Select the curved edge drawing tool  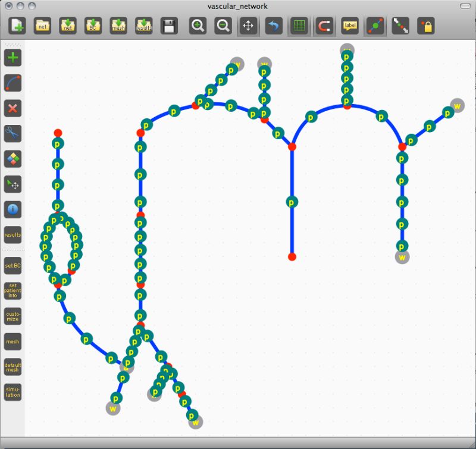pos(12,83)
